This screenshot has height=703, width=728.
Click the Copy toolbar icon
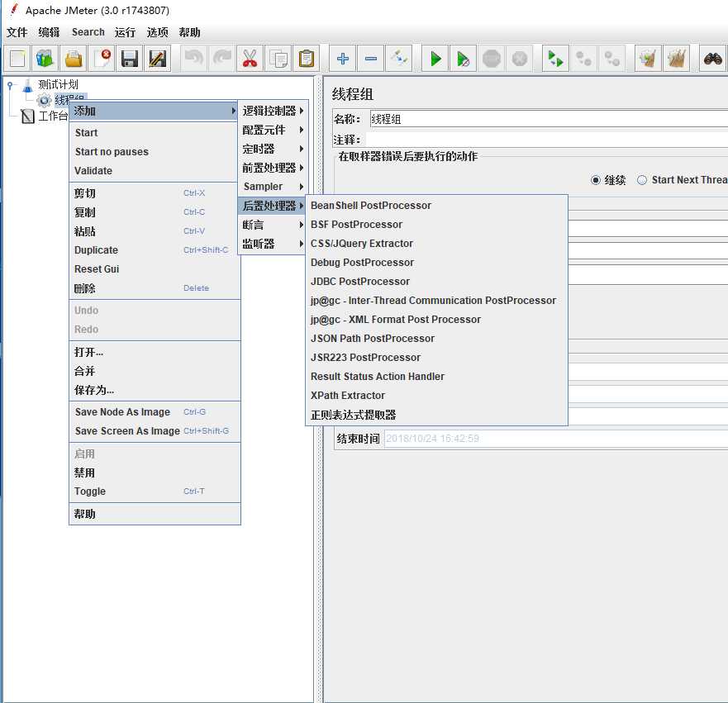point(278,59)
